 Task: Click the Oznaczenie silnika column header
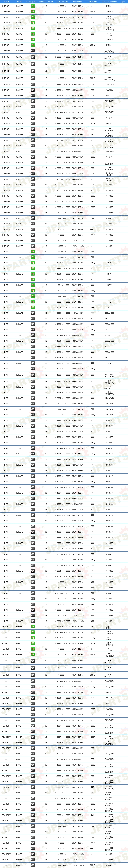point(110,2)
